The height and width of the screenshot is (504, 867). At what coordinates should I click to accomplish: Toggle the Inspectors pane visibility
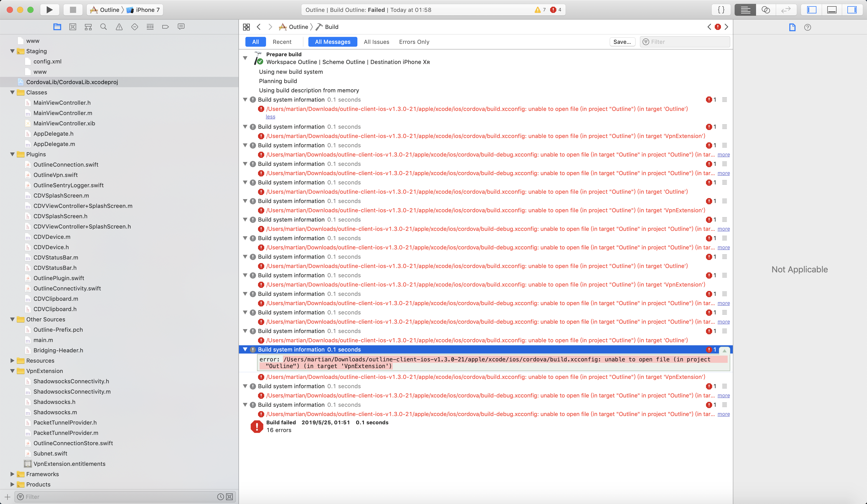click(x=852, y=10)
